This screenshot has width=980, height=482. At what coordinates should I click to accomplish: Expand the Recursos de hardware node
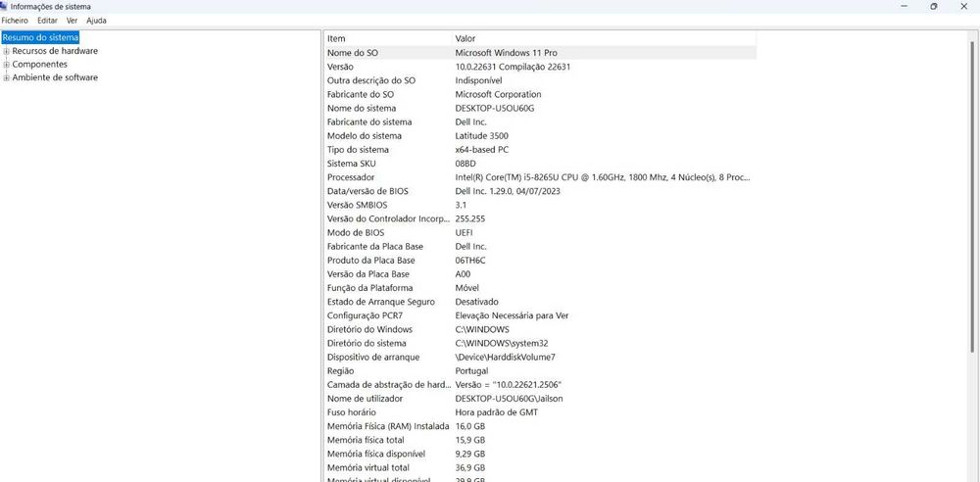point(7,51)
